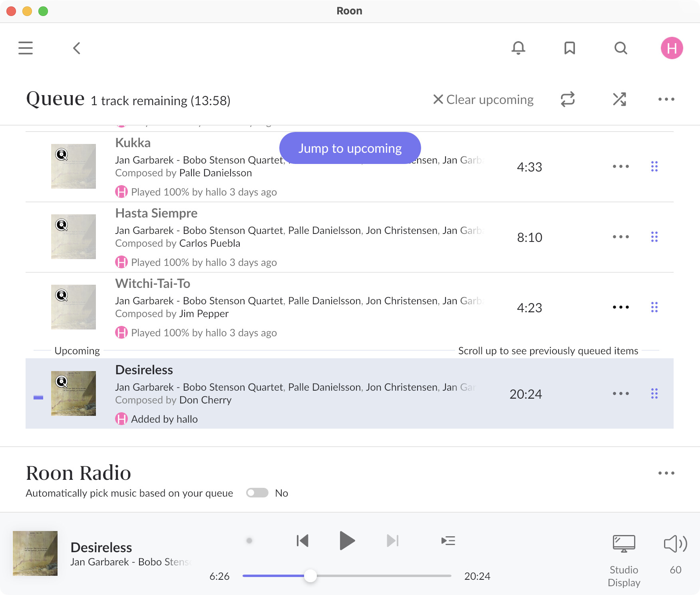
Task: Click the Kukka duration 4:33
Action: [529, 167]
